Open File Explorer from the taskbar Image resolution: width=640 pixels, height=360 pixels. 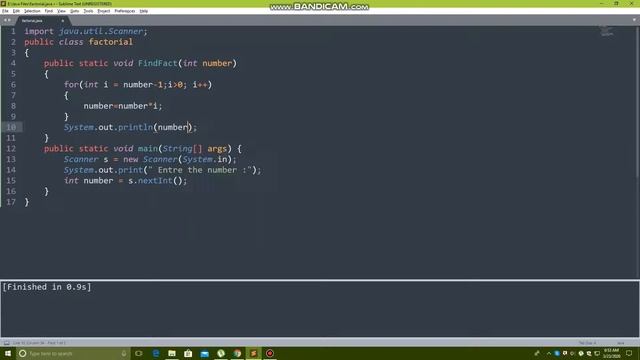[172, 353]
